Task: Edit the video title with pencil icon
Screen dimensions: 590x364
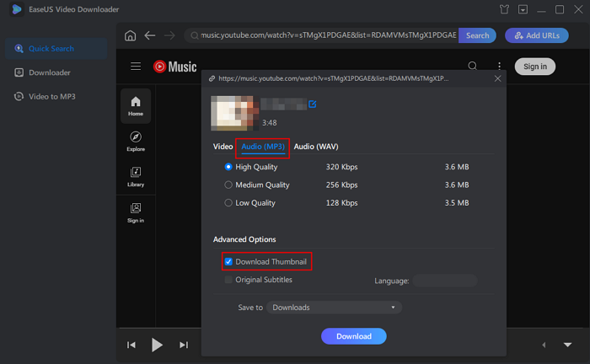Action: coord(313,104)
